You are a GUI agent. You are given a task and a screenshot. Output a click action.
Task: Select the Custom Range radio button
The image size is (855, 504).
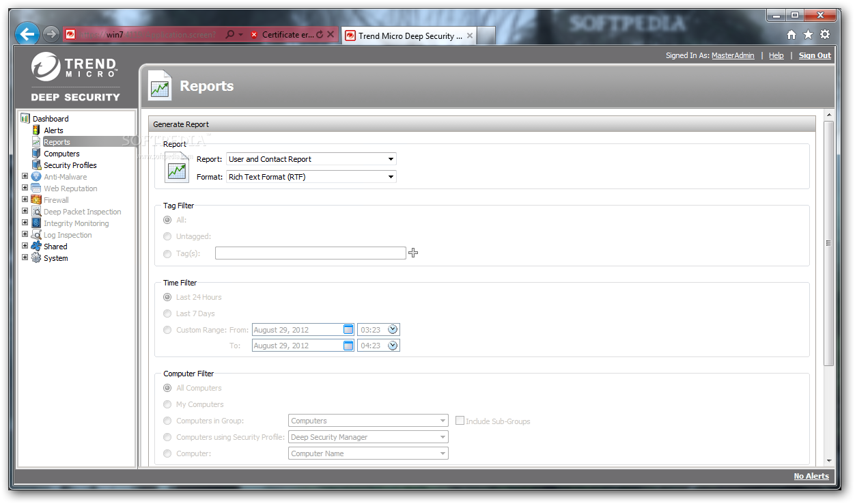pyautogui.click(x=167, y=330)
